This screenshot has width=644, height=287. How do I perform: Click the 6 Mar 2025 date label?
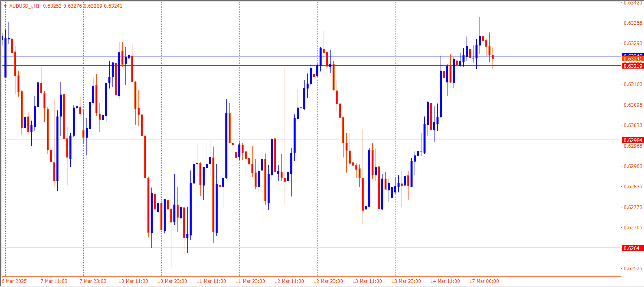click(14, 281)
